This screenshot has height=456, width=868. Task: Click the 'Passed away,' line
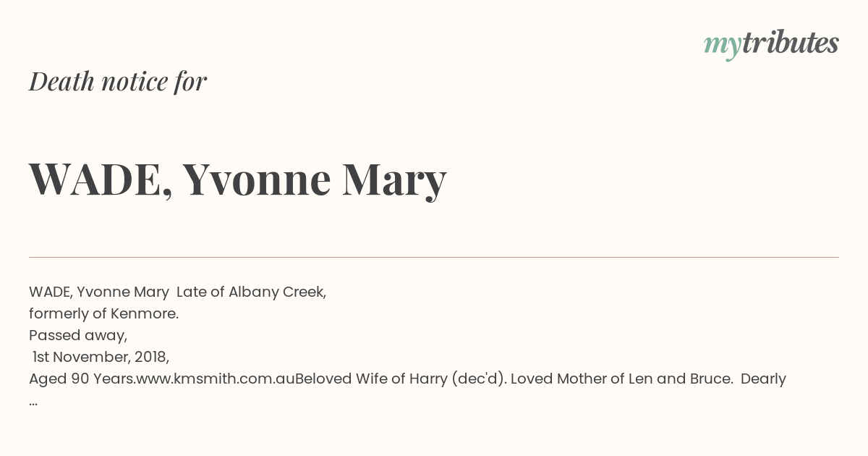tap(78, 336)
